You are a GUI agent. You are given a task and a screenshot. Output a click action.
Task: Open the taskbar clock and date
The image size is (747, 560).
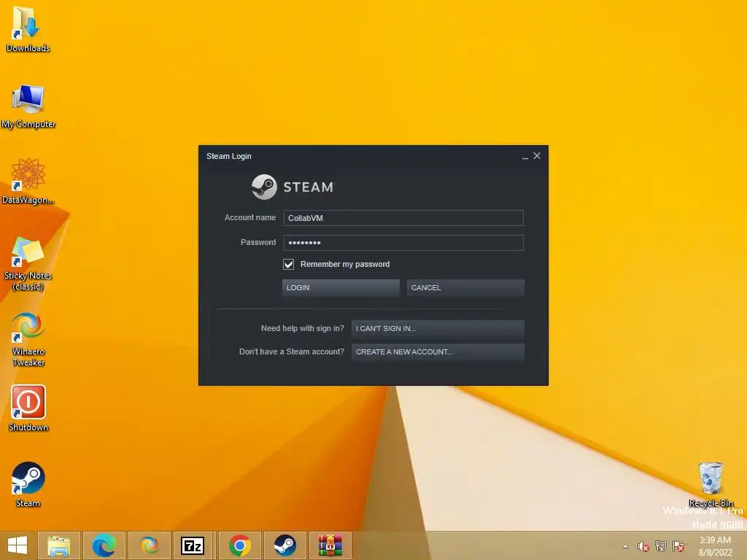pyautogui.click(x=715, y=546)
